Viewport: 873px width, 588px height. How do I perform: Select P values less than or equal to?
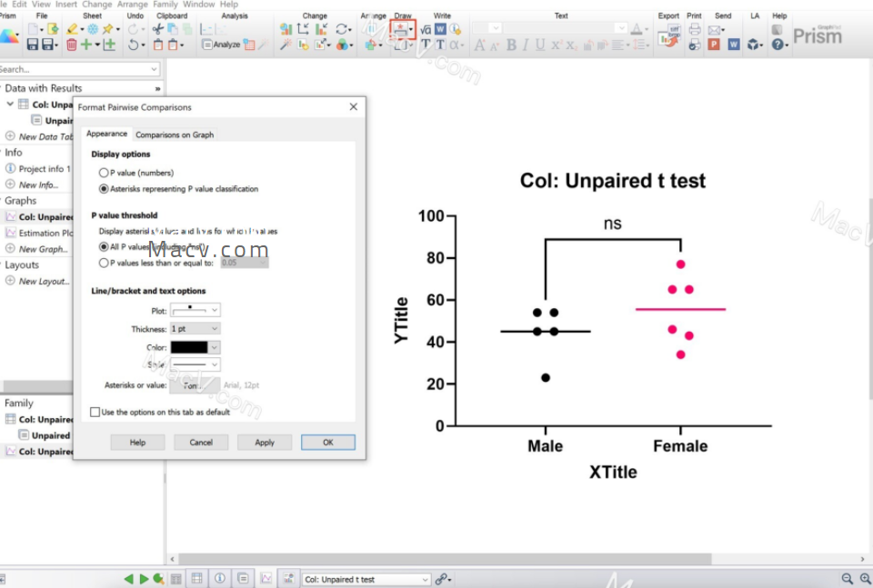coord(104,264)
